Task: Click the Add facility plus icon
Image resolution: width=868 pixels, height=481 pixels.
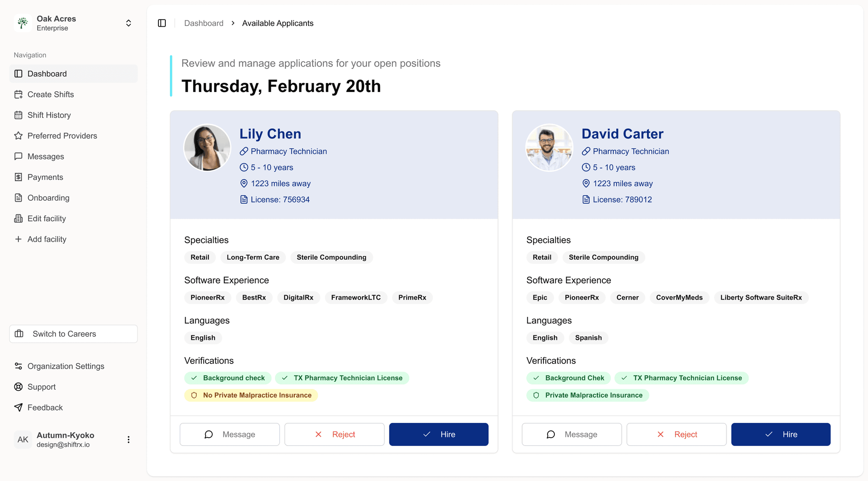Action: coord(18,239)
